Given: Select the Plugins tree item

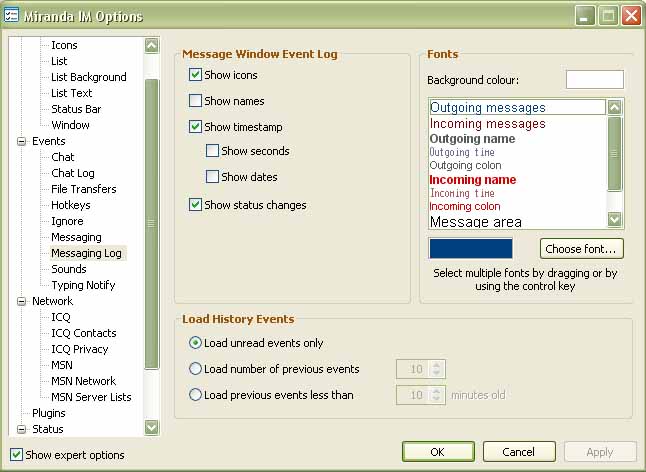Looking at the screenshot, I should point(49,413).
